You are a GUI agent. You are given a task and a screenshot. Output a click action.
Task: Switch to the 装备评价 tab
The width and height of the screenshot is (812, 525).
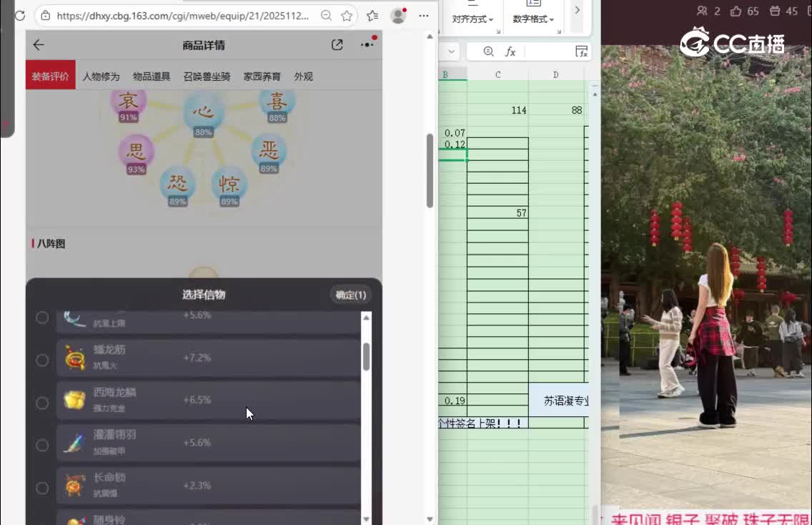(x=50, y=77)
